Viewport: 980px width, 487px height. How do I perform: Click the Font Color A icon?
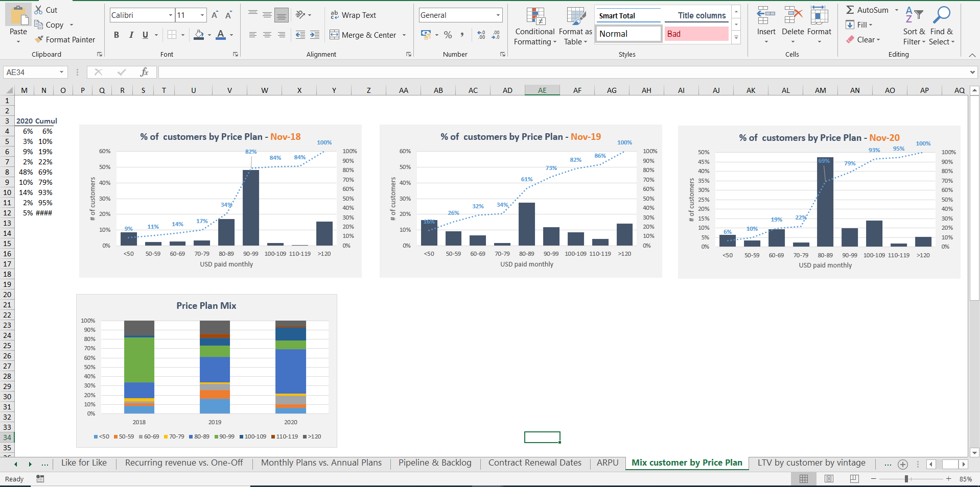pos(220,35)
